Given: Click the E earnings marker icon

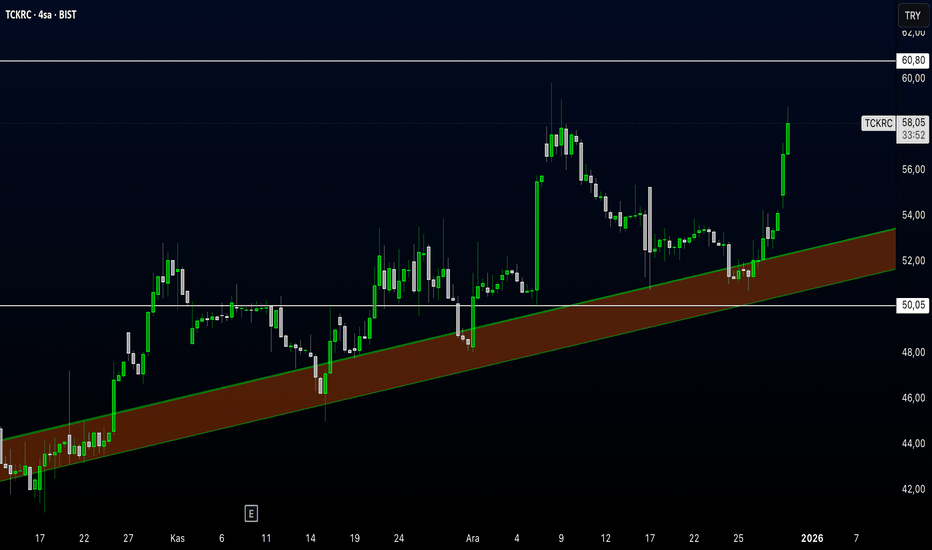Looking at the screenshot, I should point(251,514).
